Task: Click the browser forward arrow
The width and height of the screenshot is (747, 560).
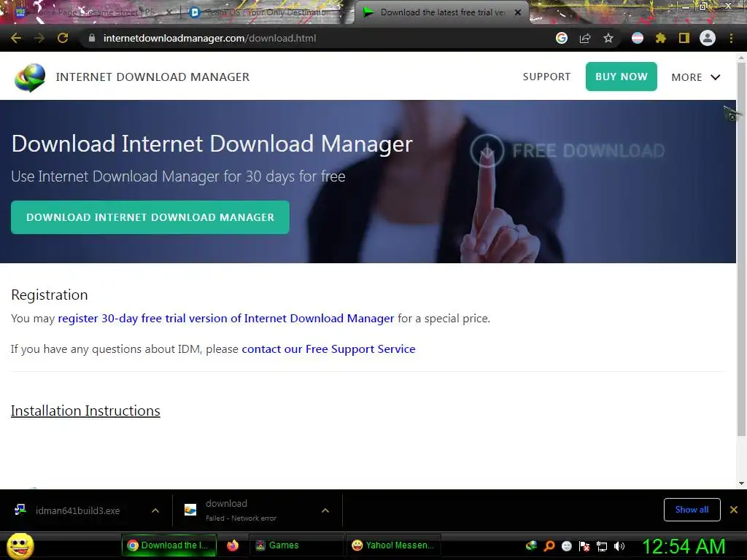Action: pyautogui.click(x=39, y=38)
